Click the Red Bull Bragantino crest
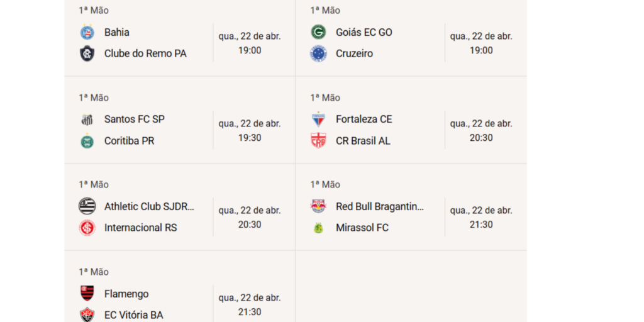Image resolution: width=644 pixels, height=322 pixels. 318,206
